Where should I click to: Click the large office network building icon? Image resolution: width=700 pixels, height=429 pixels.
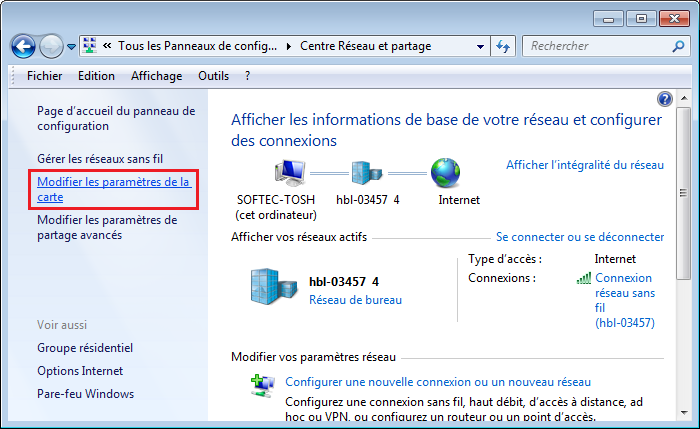tap(274, 287)
